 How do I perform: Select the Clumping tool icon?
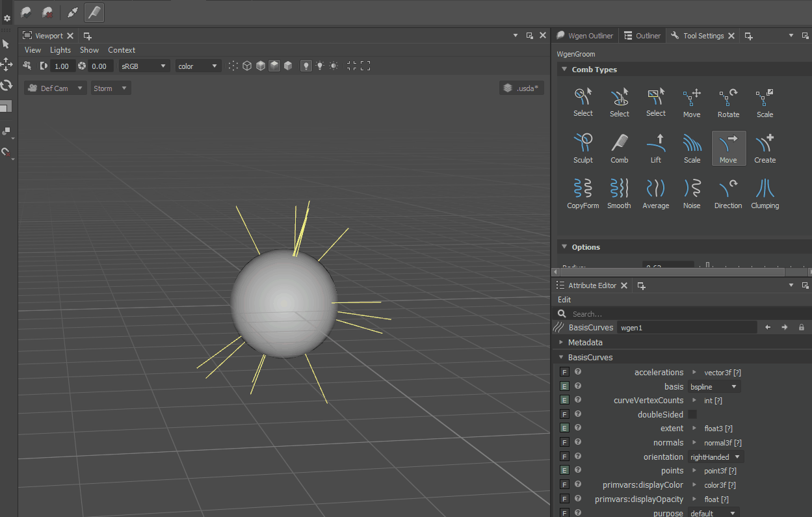(x=765, y=194)
